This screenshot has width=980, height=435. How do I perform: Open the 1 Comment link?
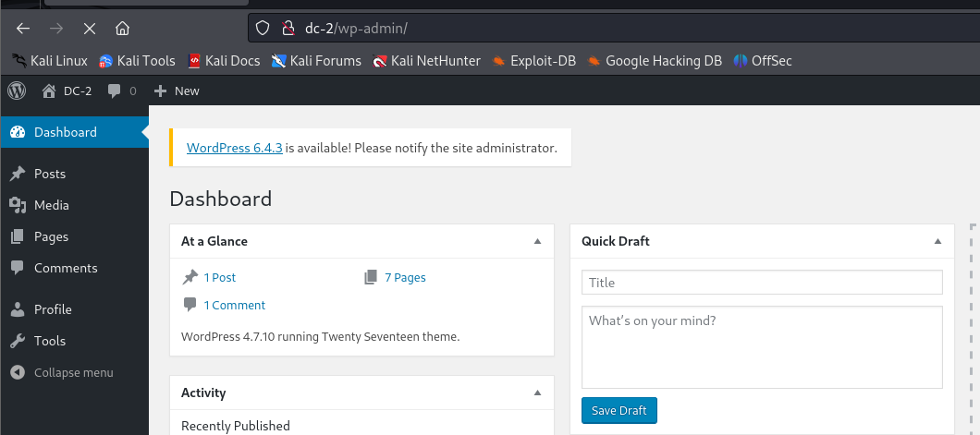pos(235,305)
